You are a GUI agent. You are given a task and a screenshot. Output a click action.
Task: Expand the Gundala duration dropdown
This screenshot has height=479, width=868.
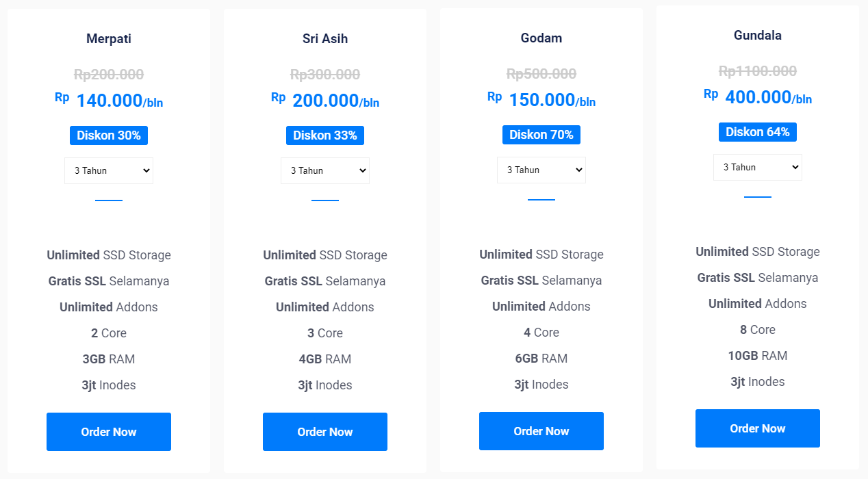(758, 167)
